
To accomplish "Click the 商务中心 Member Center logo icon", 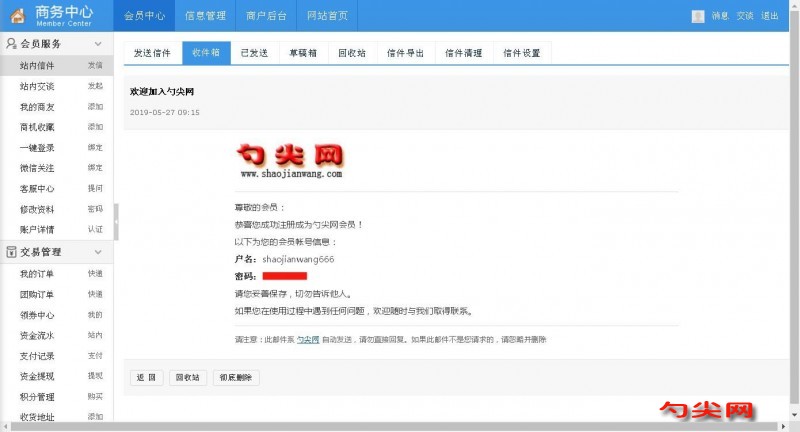I will click(x=17, y=16).
